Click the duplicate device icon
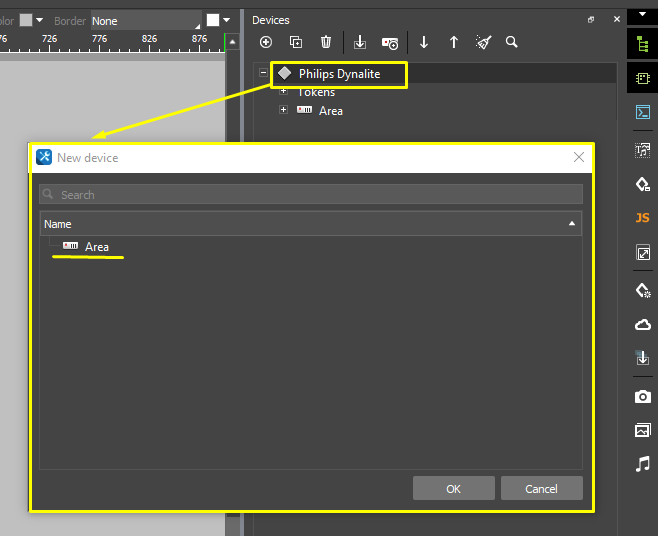The height and width of the screenshot is (536, 658). coord(296,42)
